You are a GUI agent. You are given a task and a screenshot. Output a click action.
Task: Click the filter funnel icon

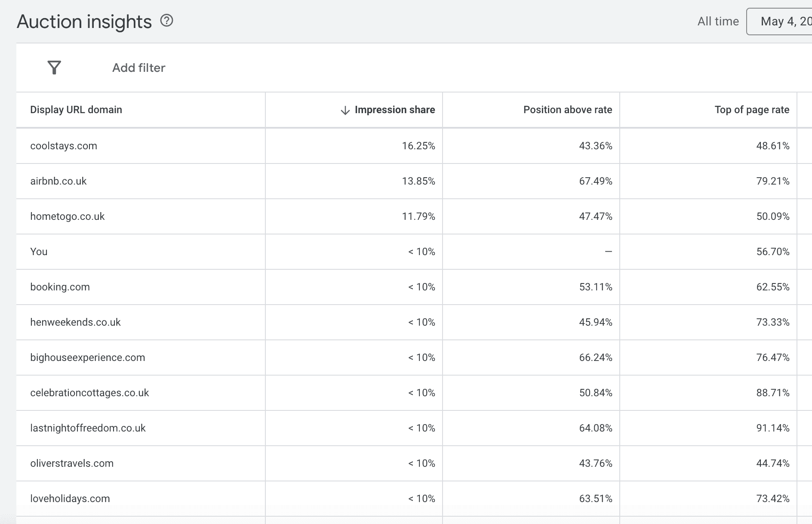[x=53, y=68]
